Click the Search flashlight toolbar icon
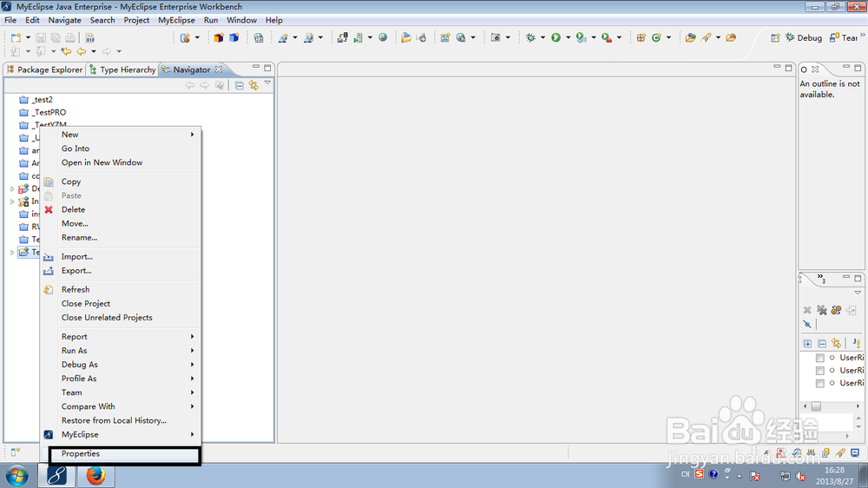Image resolution: width=868 pixels, height=488 pixels. (706, 37)
